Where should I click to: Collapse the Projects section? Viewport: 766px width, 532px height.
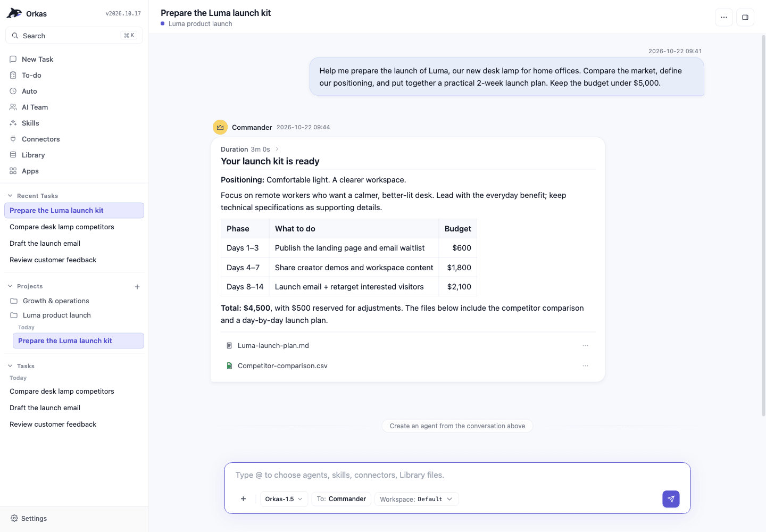click(10, 286)
